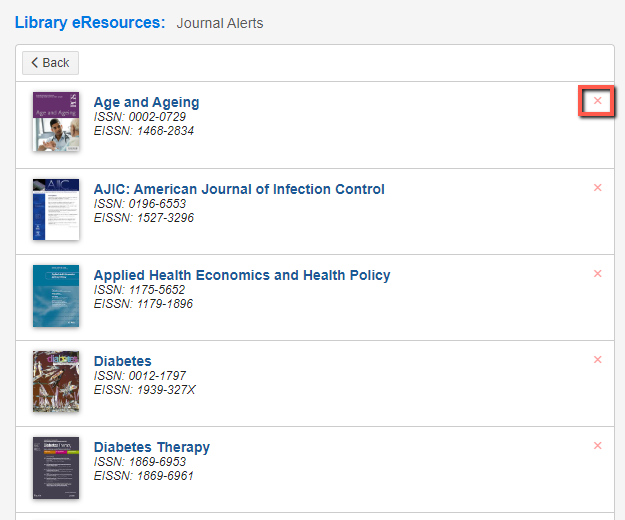
Task: Click the Age and Ageing cover thumbnail
Action: [x=56, y=122]
